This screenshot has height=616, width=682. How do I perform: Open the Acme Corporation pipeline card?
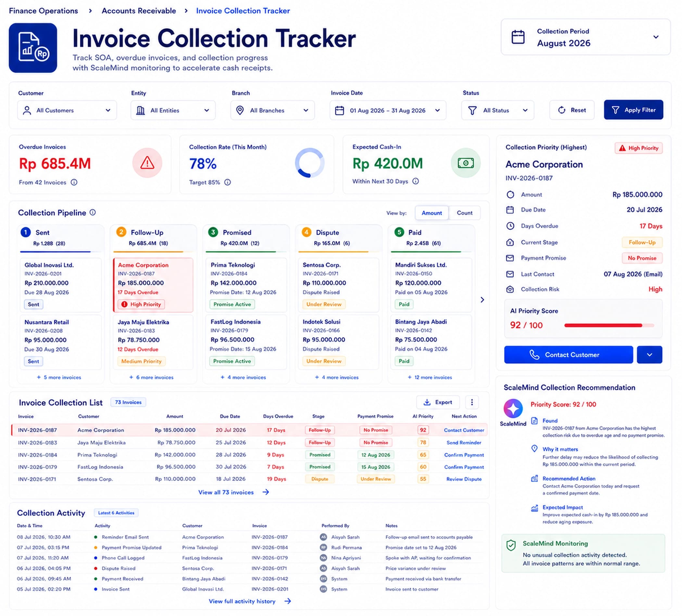(153, 285)
